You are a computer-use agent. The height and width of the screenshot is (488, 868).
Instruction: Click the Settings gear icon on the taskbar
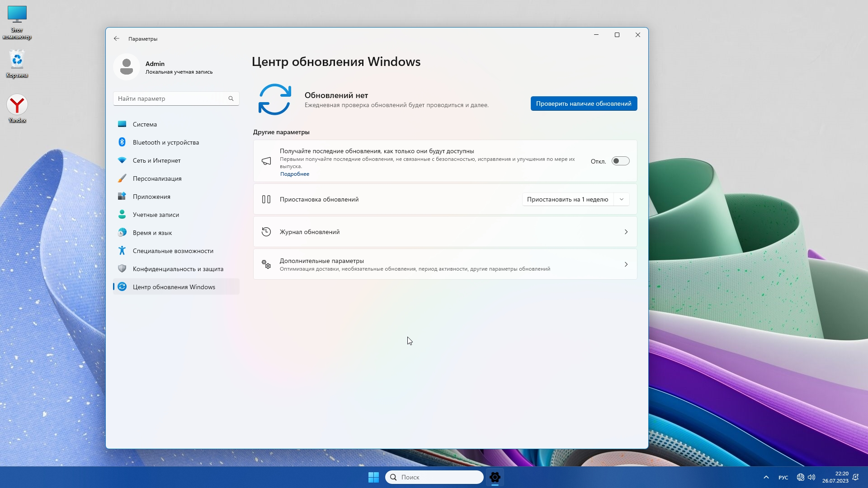tap(495, 477)
